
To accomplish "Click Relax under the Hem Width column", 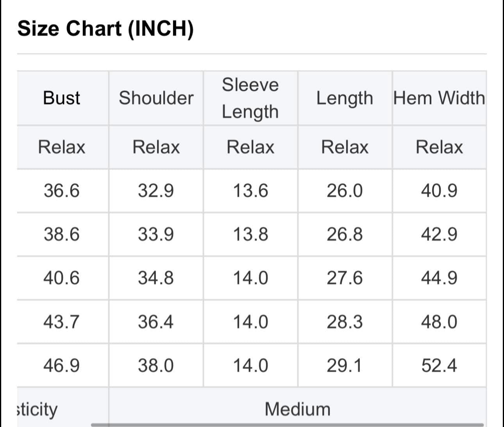I will [x=439, y=147].
